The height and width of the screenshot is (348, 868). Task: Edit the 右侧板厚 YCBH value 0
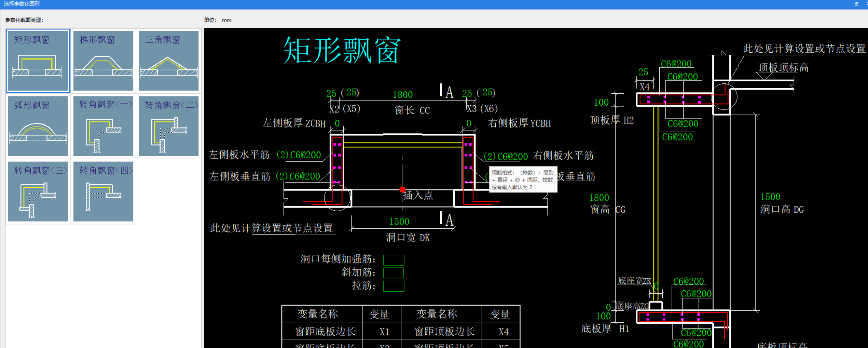pos(469,123)
